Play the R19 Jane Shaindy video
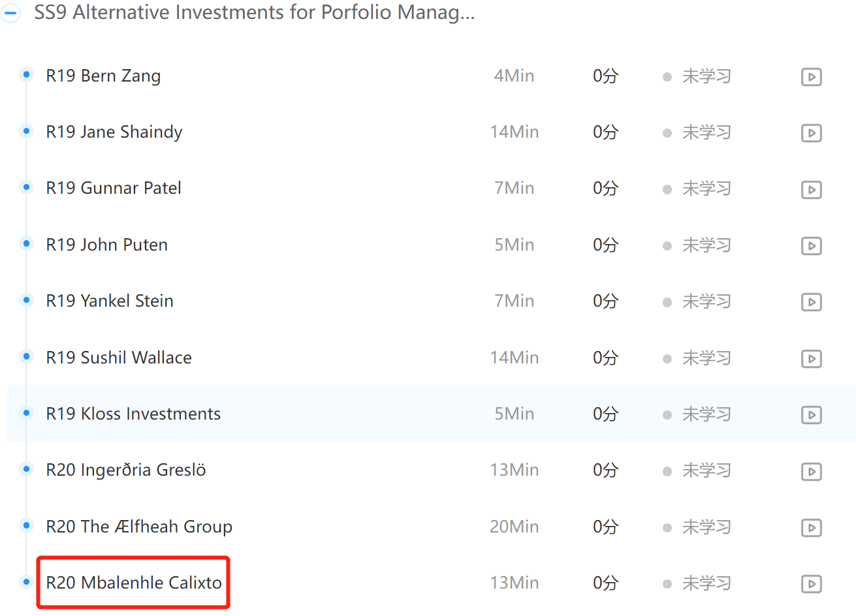 [x=811, y=133]
